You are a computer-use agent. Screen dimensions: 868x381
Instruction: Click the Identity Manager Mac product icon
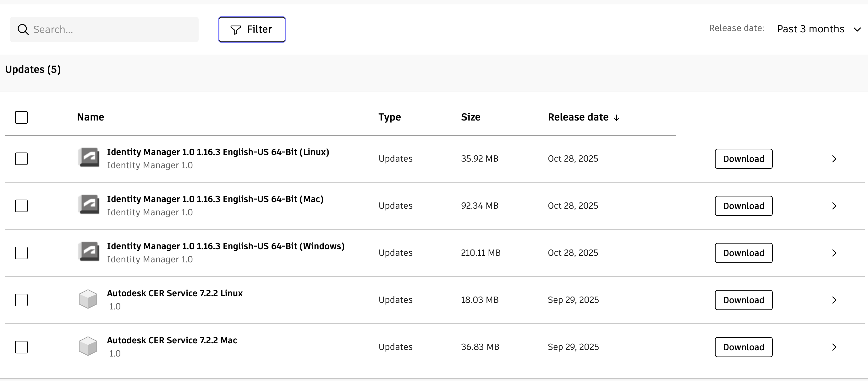point(89,204)
